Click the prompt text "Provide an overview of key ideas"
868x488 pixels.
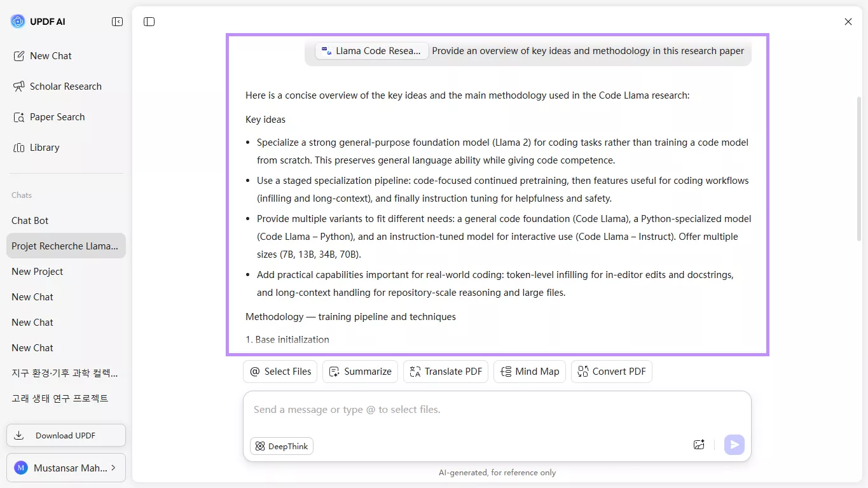[588, 51]
